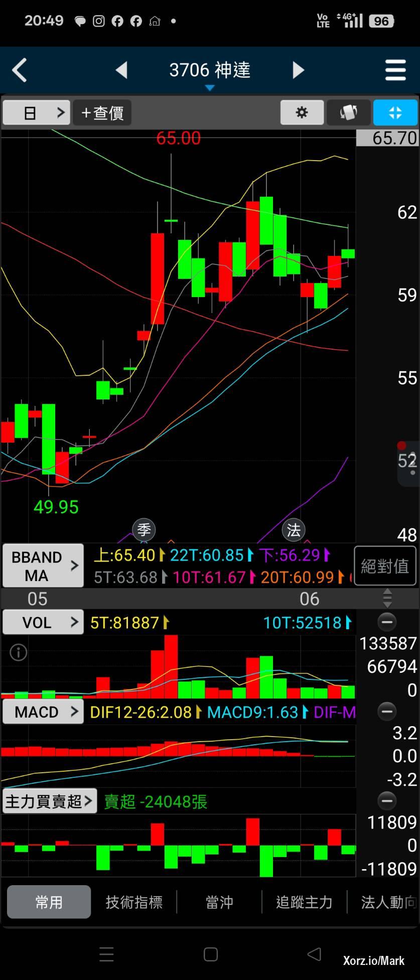Switch to the 追蹤主力 tab
The height and width of the screenshot is (980, 420).
(x=304, y=902)
